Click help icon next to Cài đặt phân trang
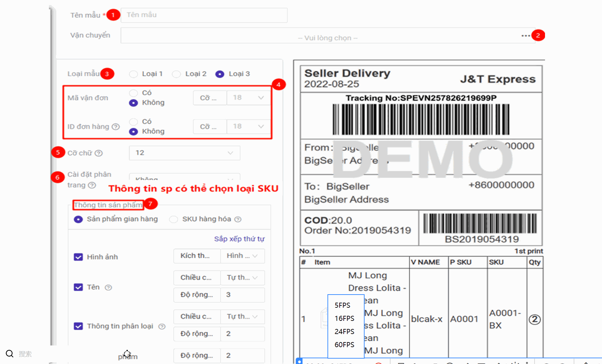 92,185
